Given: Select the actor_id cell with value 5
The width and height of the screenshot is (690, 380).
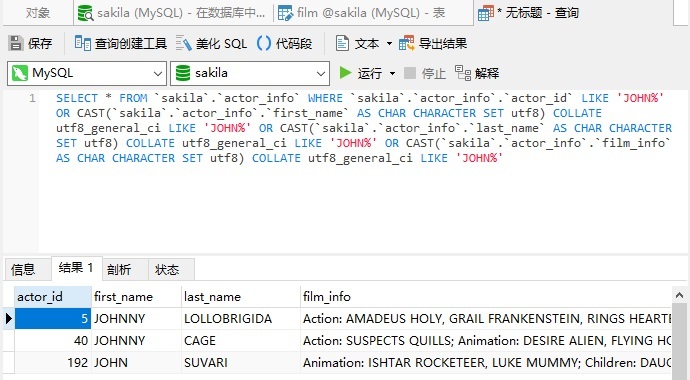Looking at the screenshot, I should pos(53,318).
